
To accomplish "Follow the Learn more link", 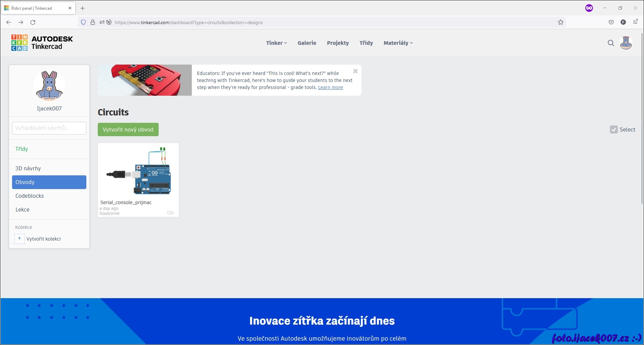I will tap(330, 87).
